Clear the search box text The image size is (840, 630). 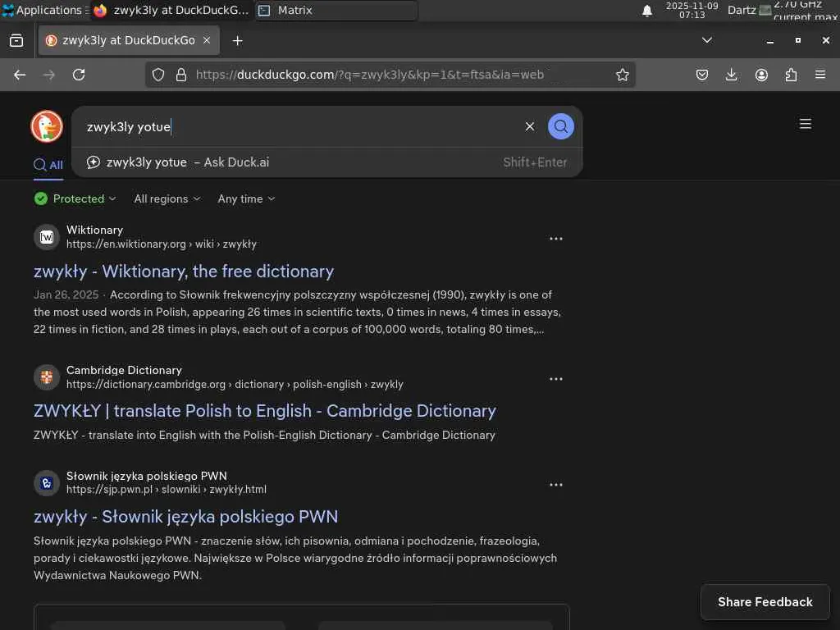click(x=530, y=126)
